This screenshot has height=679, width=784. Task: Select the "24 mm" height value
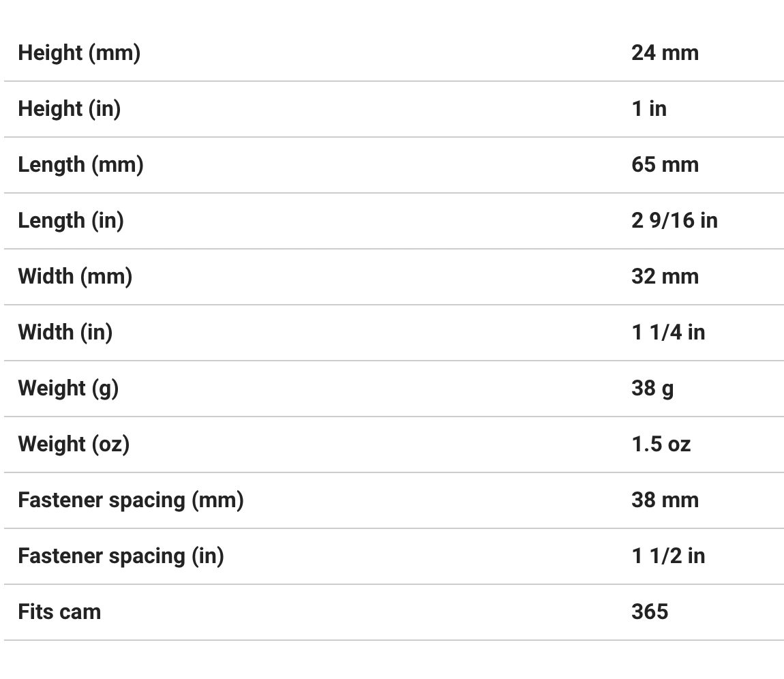point(665,52)
